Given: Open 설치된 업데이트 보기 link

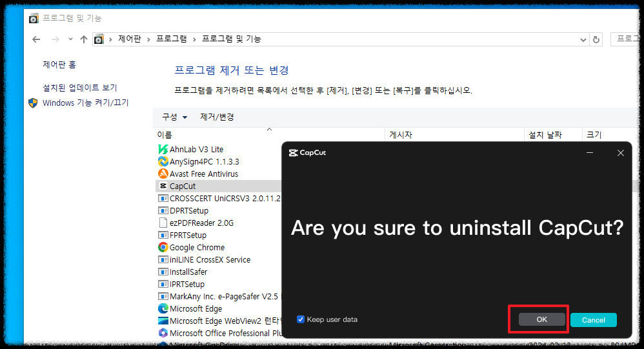Looking at the screenshot, I should [79, 88].
